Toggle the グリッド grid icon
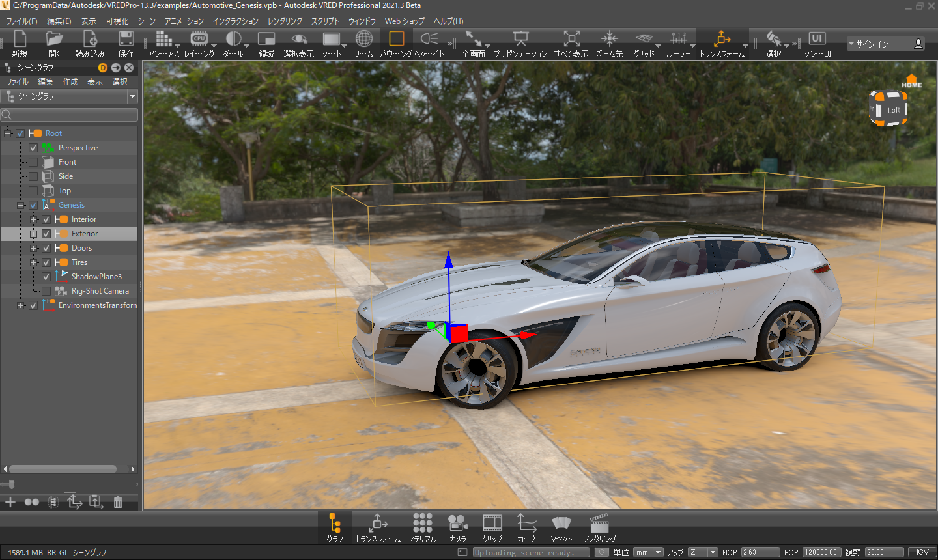Viewport: 938px width, 560px height. pos(644,44)
